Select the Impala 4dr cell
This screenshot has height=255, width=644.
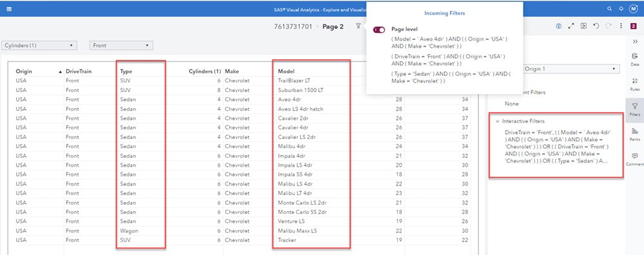click(291, 156)
